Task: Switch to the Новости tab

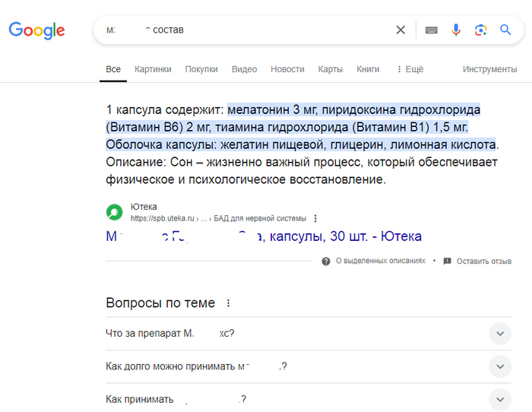Action: pos(287,69)
